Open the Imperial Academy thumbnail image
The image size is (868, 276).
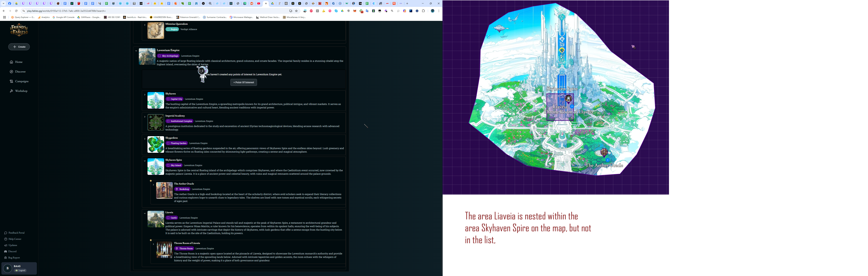click(x=156, y=122)
